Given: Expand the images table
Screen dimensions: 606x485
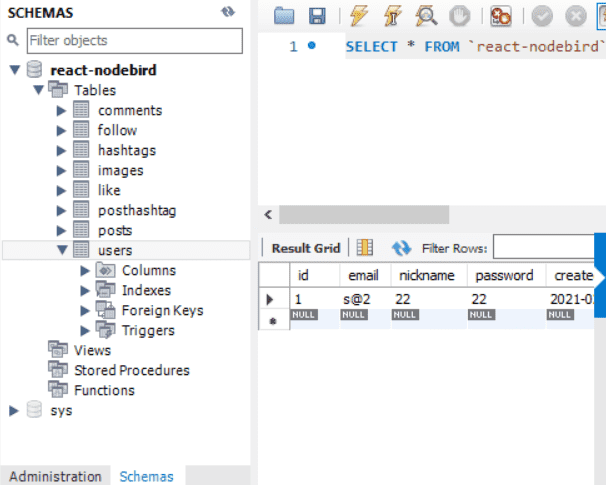Looking at the screenshot, I should pyautogui.click(x=61, y=170).
